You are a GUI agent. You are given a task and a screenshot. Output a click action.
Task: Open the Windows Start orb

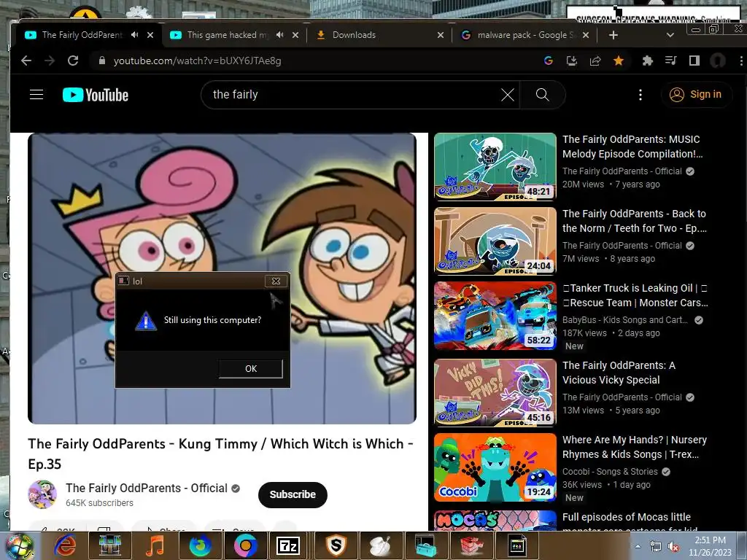[19, 546]
